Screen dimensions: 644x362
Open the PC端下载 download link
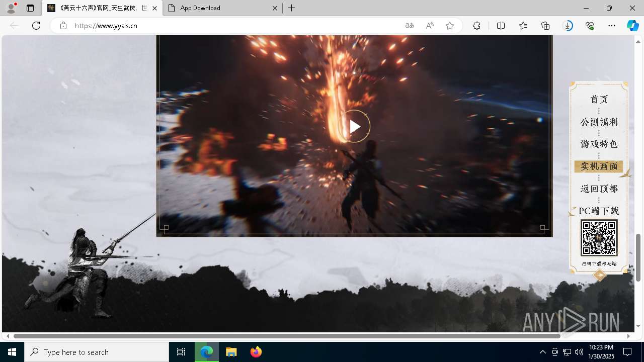point(599,211)
